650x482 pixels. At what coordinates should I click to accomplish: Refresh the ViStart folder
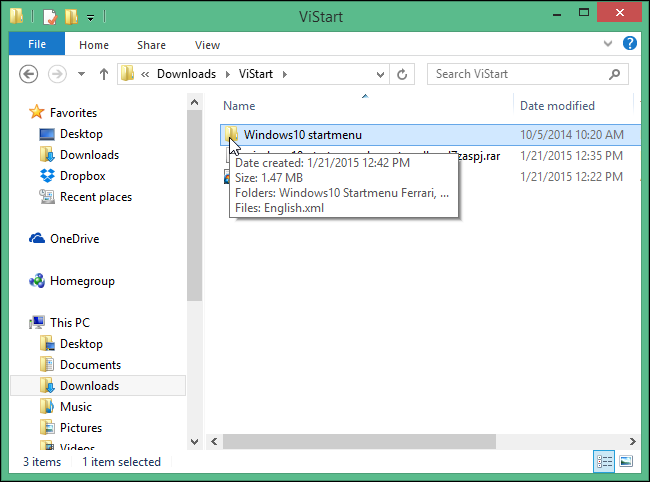point(402,75)
